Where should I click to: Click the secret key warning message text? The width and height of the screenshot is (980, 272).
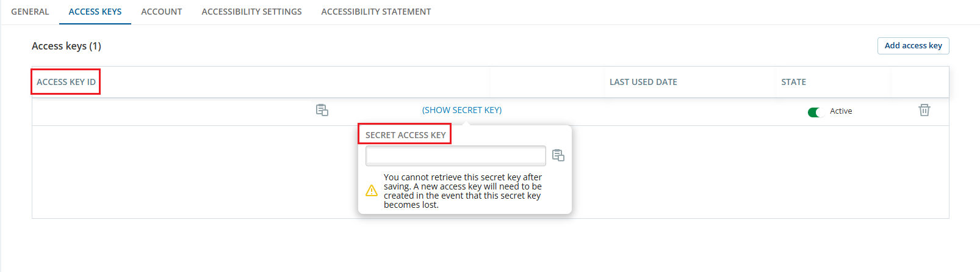click(x=463, y=191)
